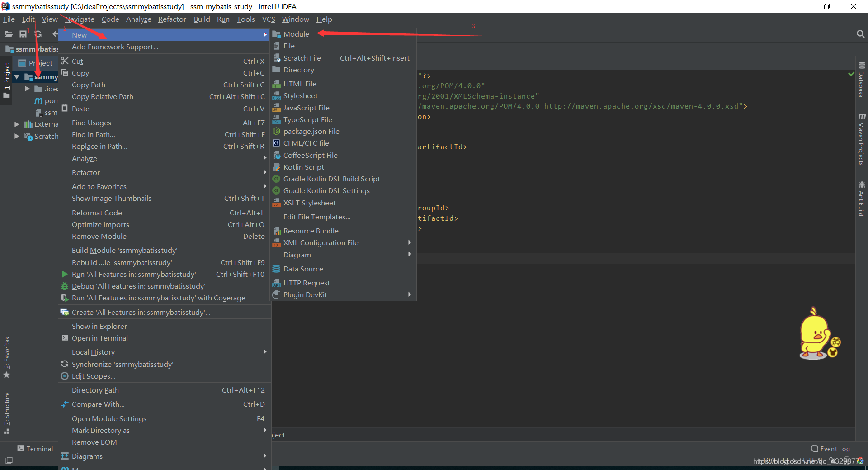The width and height of the screenshot is (868, 470).
Task: Click Compare With entry
Action: (x=165, y=404)
